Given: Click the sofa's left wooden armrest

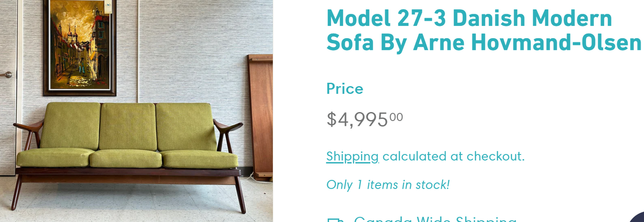Looking at the screenshot, I should coord(28,127).
